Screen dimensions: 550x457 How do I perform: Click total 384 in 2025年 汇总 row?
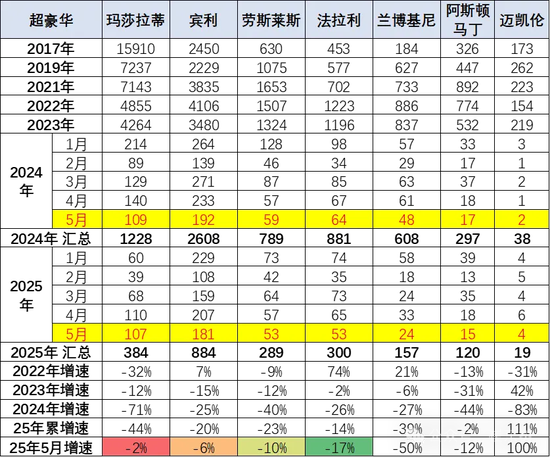[x=136, y=352]
